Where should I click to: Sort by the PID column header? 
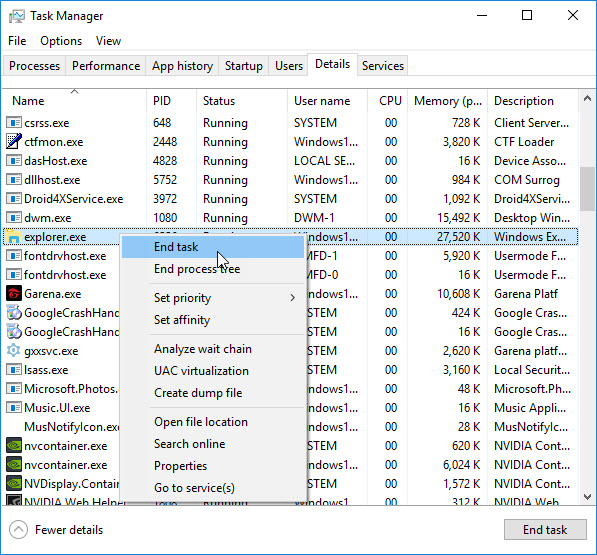(171, 101)
